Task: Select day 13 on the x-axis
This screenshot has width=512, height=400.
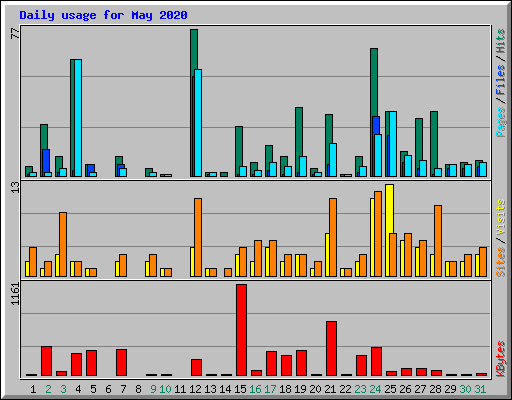Action: [210, 389]
